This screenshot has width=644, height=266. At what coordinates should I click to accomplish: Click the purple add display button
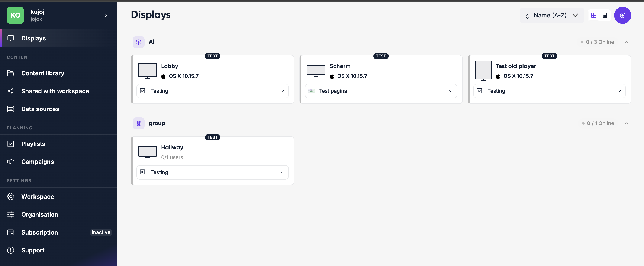point(622,16)
